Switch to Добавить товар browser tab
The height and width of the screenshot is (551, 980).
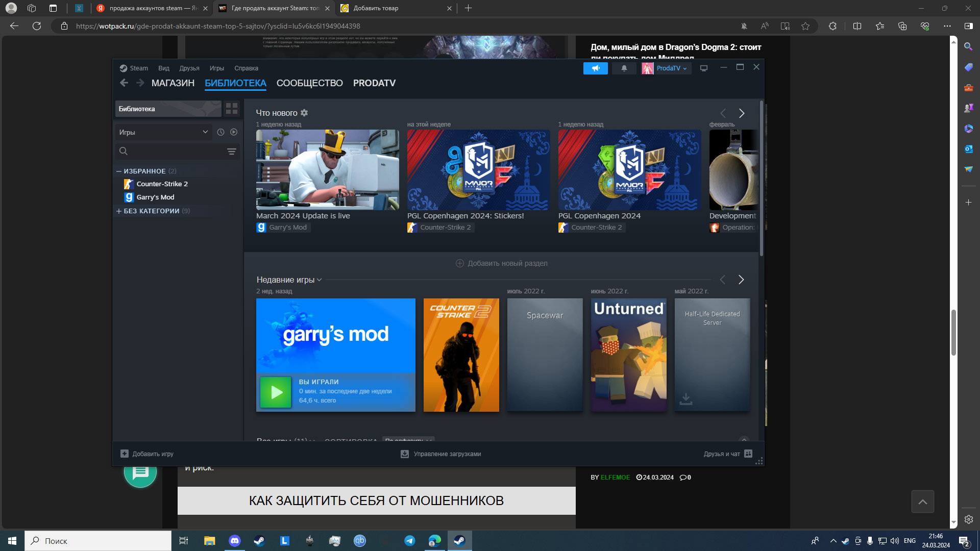[x=396, y=8]
